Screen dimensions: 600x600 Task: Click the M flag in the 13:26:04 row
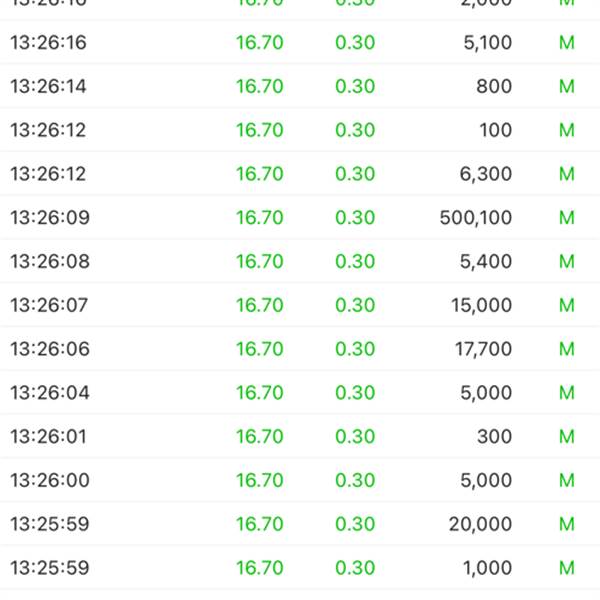(x=567, y=393)
